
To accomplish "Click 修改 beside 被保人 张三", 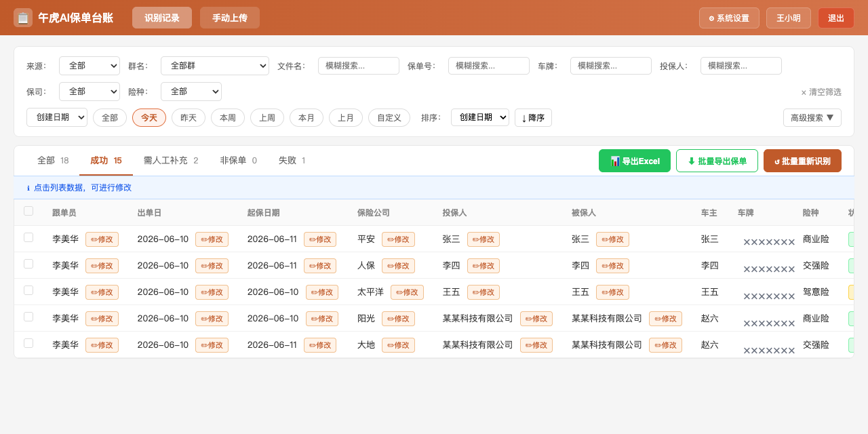I will pos(612,239).
